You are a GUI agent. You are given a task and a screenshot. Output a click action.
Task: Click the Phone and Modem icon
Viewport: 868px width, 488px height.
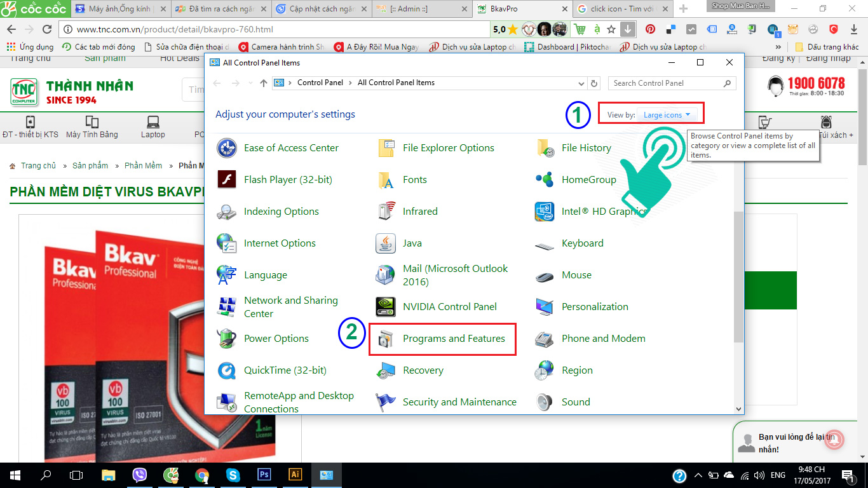[545, 339]
